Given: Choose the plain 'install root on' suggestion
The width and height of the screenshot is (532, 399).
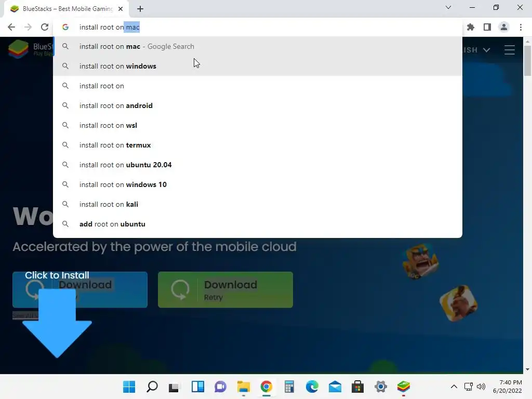Looking at the screenshot, I should pyautogui.click(x=258, y=86).
